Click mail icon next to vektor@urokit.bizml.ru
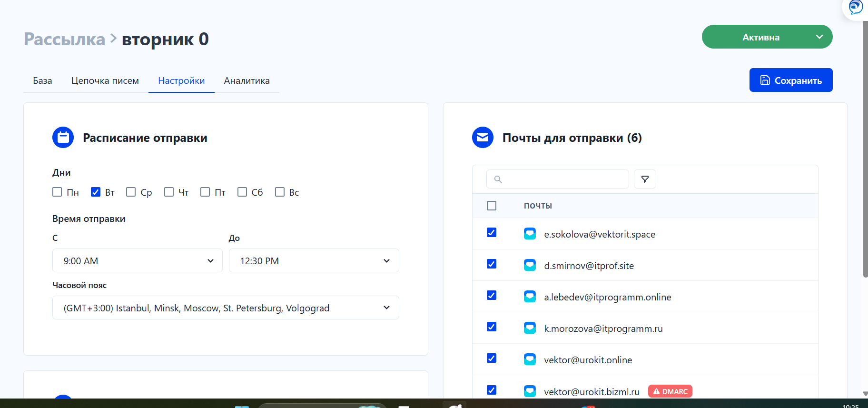 point(530,391)
